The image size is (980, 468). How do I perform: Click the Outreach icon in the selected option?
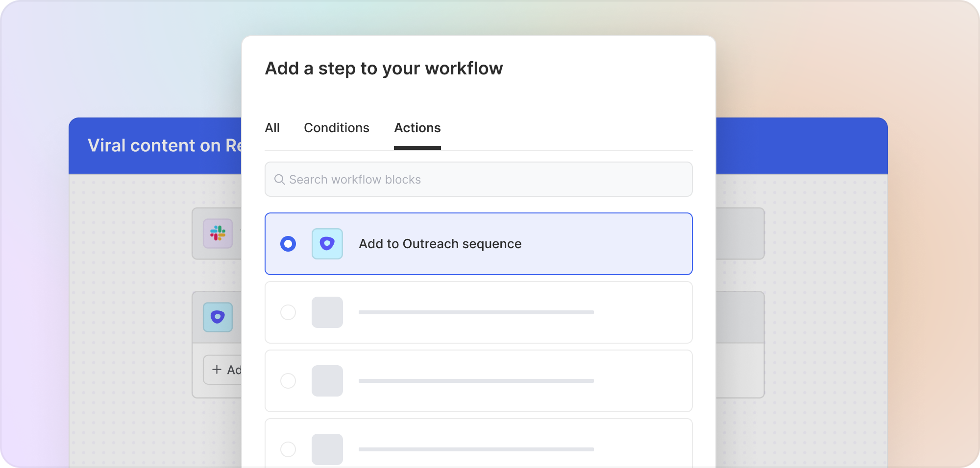pyautogui.click(x=327, y=244)
